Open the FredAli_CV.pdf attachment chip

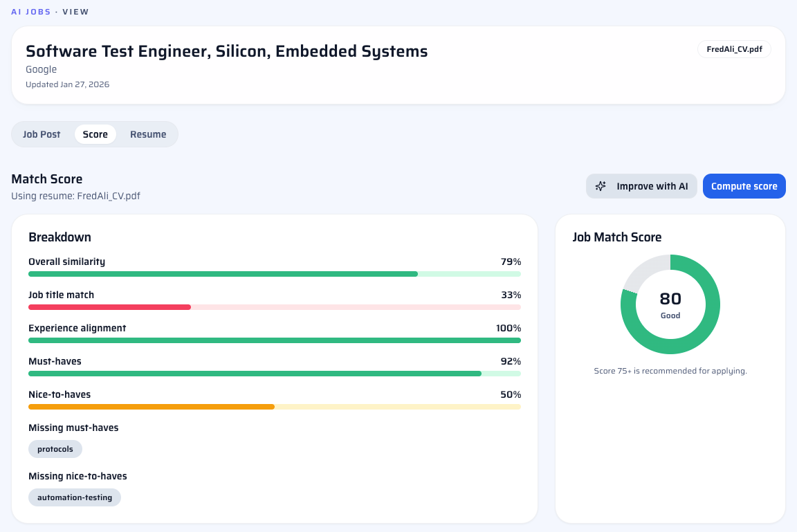click(734, 49)
